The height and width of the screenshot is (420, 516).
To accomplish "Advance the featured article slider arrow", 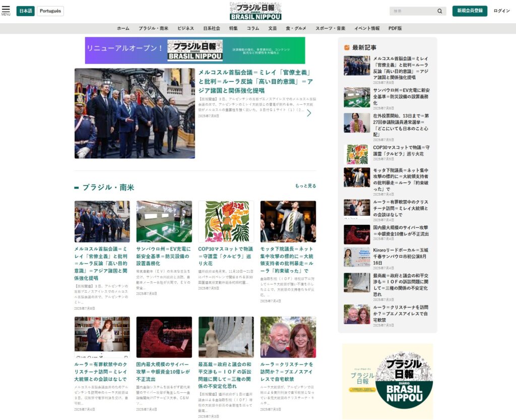I will coord(309,113).
